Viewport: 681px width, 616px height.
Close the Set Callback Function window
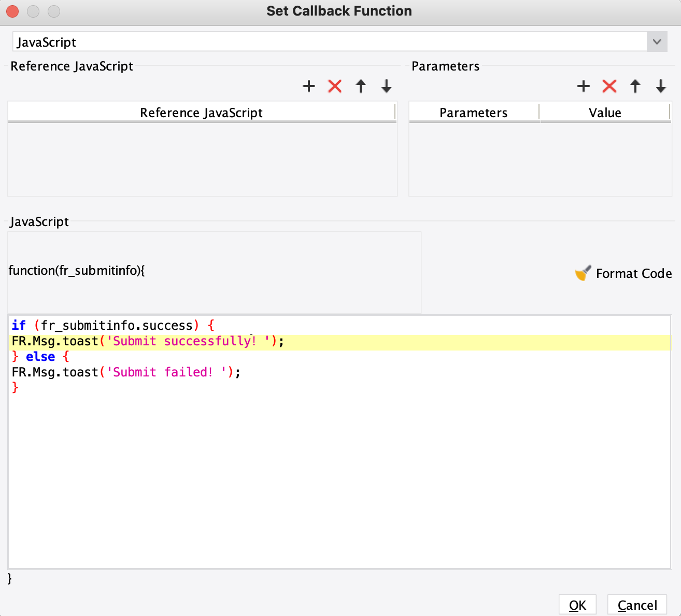(12, 11)
